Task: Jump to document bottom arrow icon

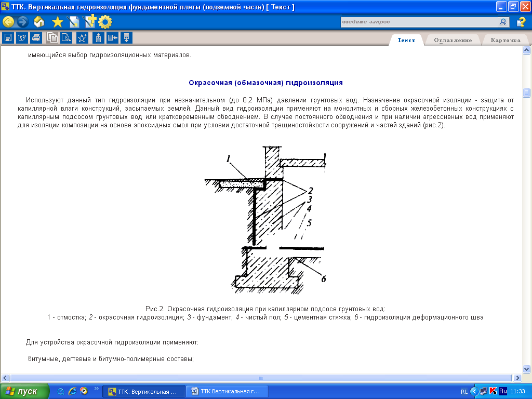Action: tap(127, 37)
